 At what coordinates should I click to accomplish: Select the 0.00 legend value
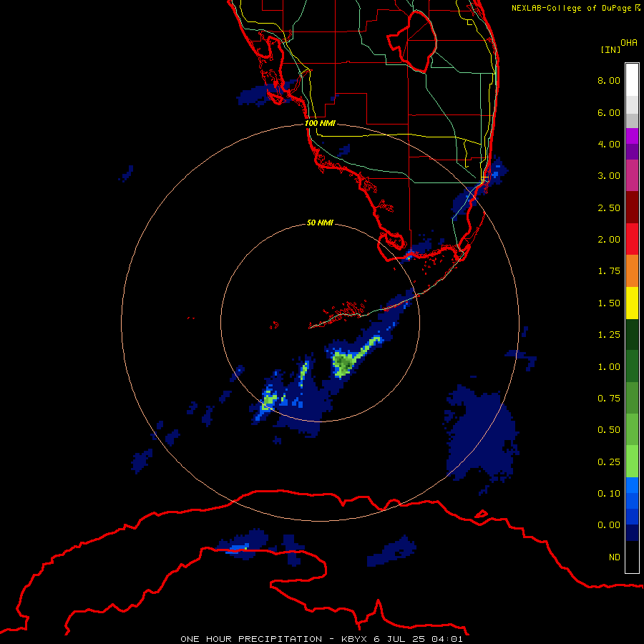point(609,525)
